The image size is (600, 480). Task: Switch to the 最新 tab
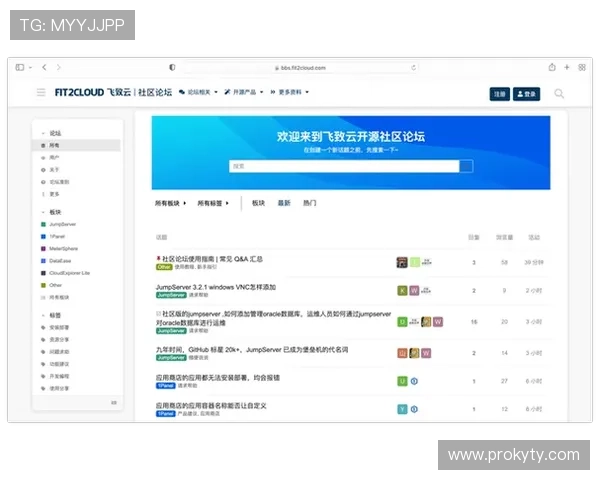tap(284, 203)
